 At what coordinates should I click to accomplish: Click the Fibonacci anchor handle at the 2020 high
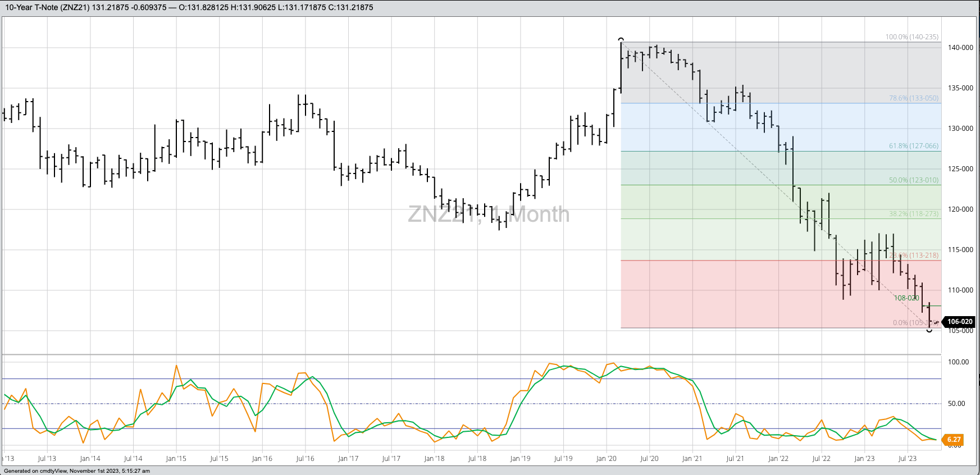[621, 40]
